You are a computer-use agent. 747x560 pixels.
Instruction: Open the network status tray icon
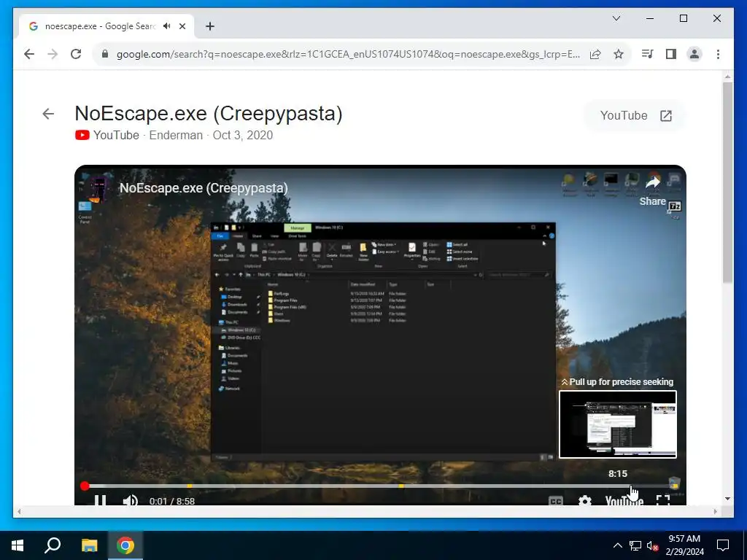pyautogui.click(x=635, y=545)
